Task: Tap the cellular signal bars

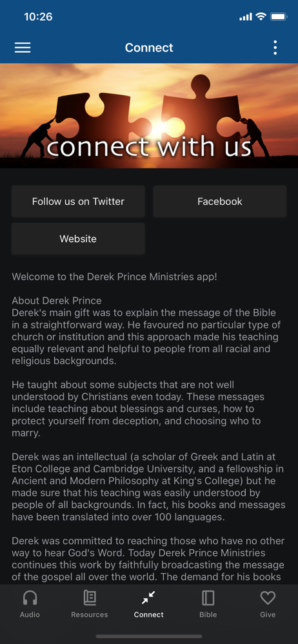Action: pyautogui.click(x=245, y=17)
